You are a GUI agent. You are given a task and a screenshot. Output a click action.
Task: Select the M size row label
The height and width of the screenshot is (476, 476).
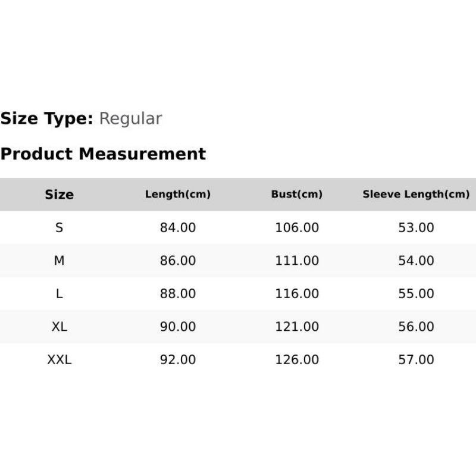pyautogui.click(x=59, y=261)
